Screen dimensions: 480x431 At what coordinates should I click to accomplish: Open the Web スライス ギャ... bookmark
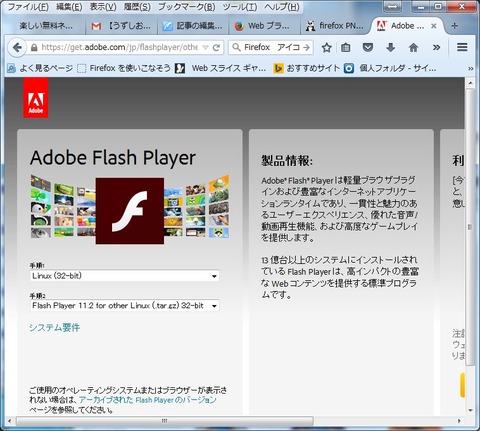221,68
